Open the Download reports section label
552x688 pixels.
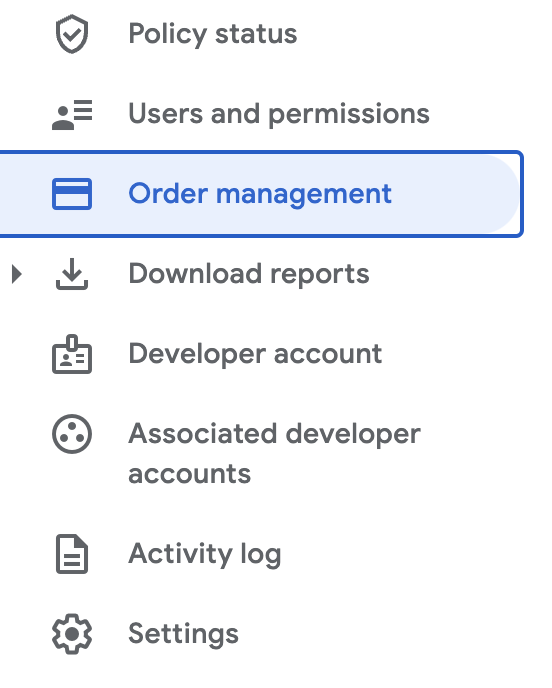click(x=249, y=274)
